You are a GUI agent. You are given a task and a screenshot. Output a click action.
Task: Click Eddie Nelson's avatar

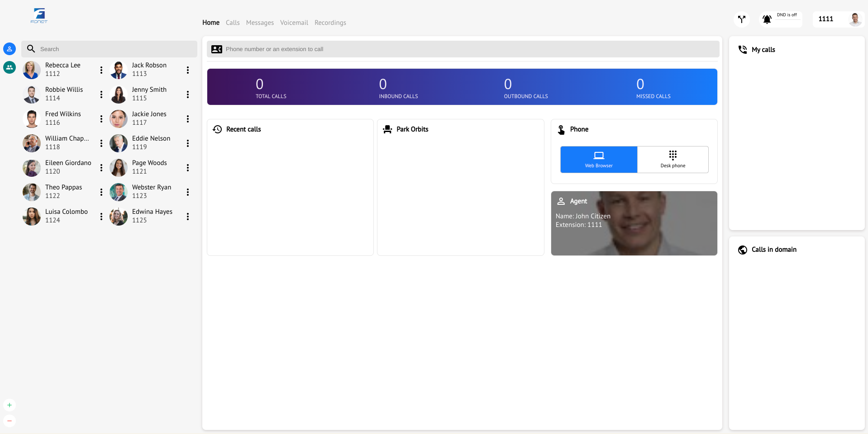[x=119, y=143]
